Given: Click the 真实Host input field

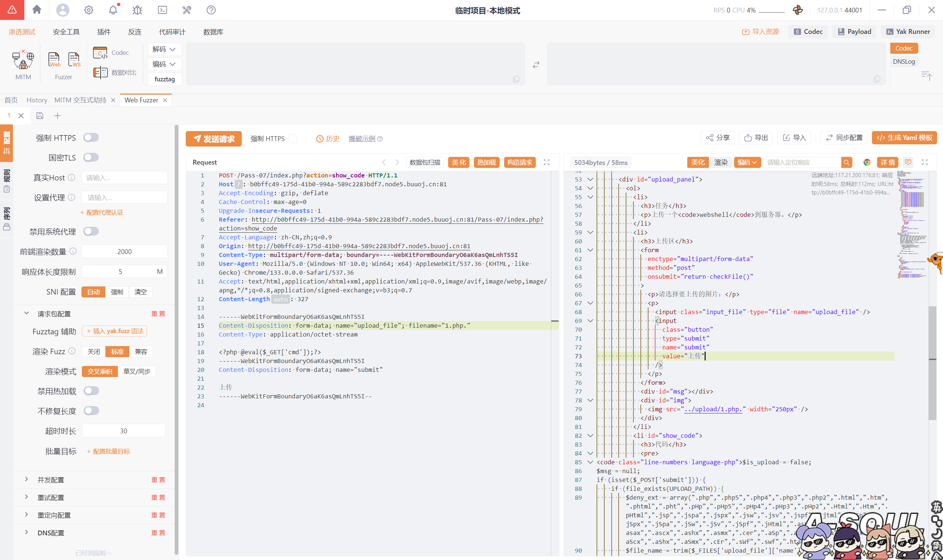Looking at the screenshot, I should pyautogui.click(x=124, y=178).
